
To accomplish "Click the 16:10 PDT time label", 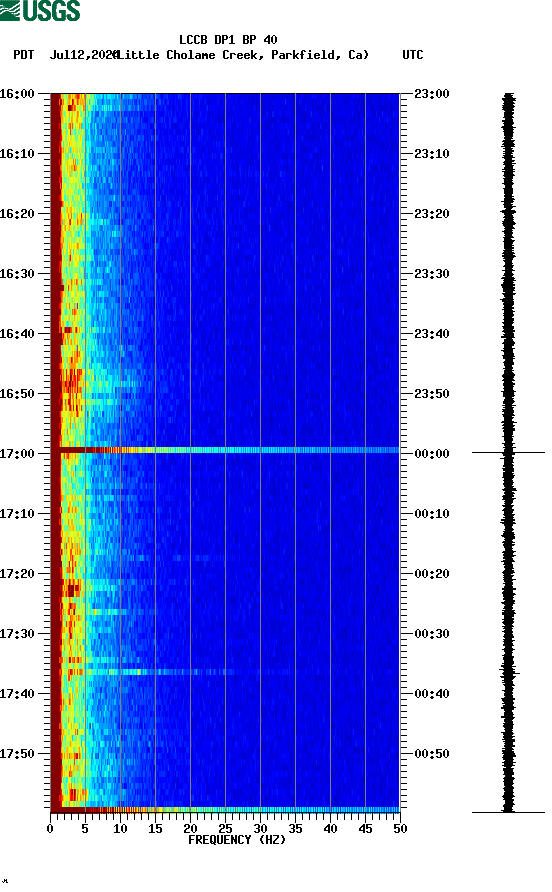I will (x=17, y=154).
